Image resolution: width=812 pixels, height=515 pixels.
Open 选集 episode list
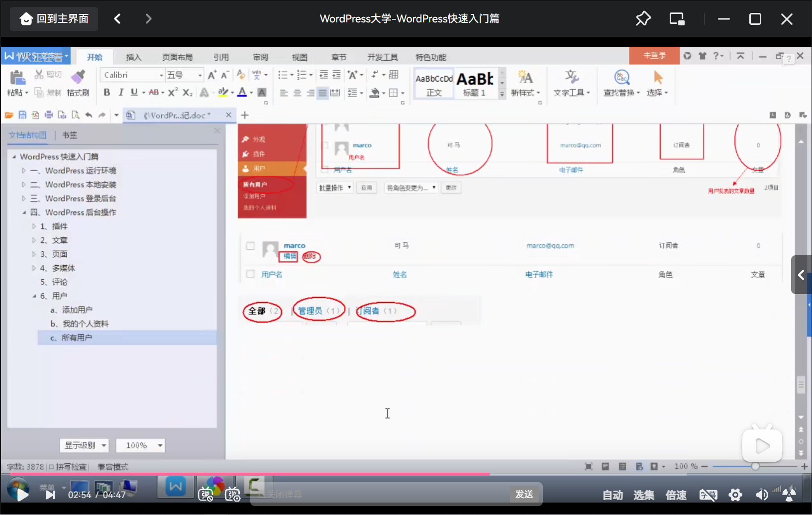[x=643, y=495]
